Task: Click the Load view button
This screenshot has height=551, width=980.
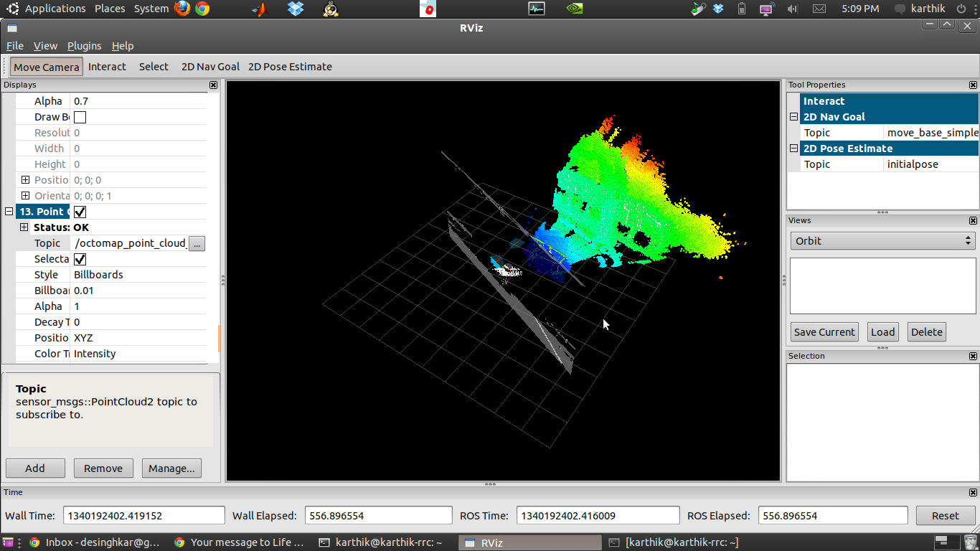Action: [x=882, y=332]
